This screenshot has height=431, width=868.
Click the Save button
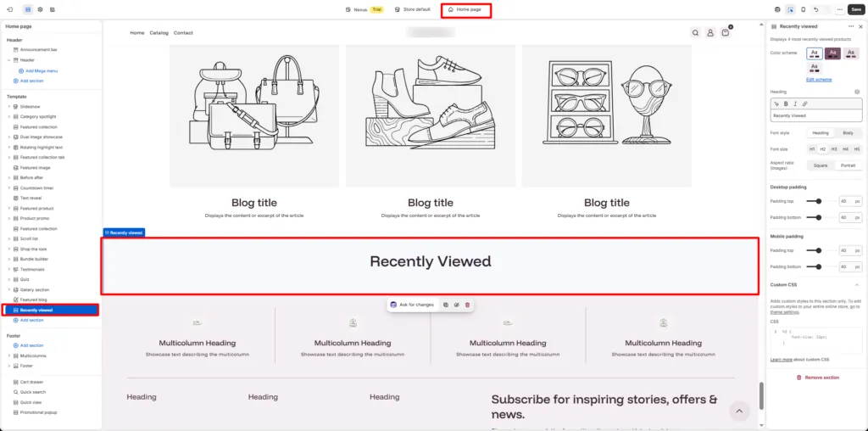click(855, 9)
